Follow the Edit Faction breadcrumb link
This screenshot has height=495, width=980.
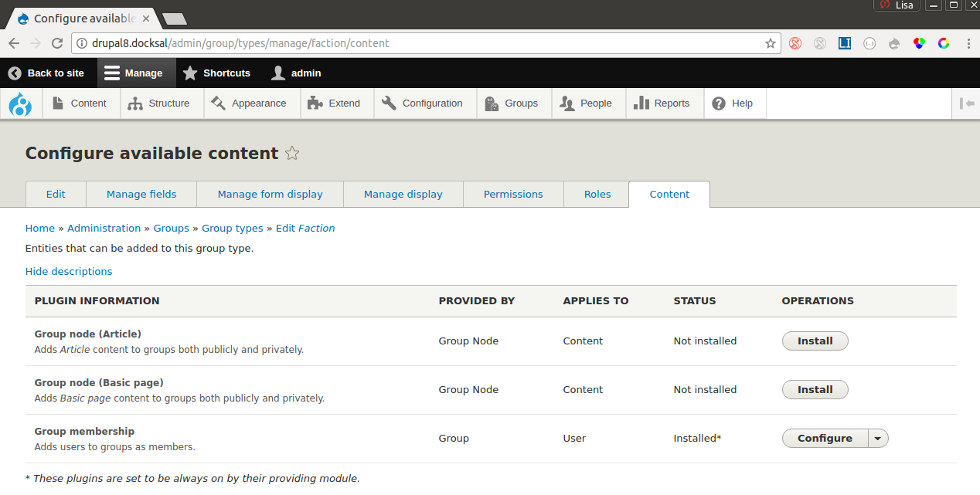[x=305, y=229]
